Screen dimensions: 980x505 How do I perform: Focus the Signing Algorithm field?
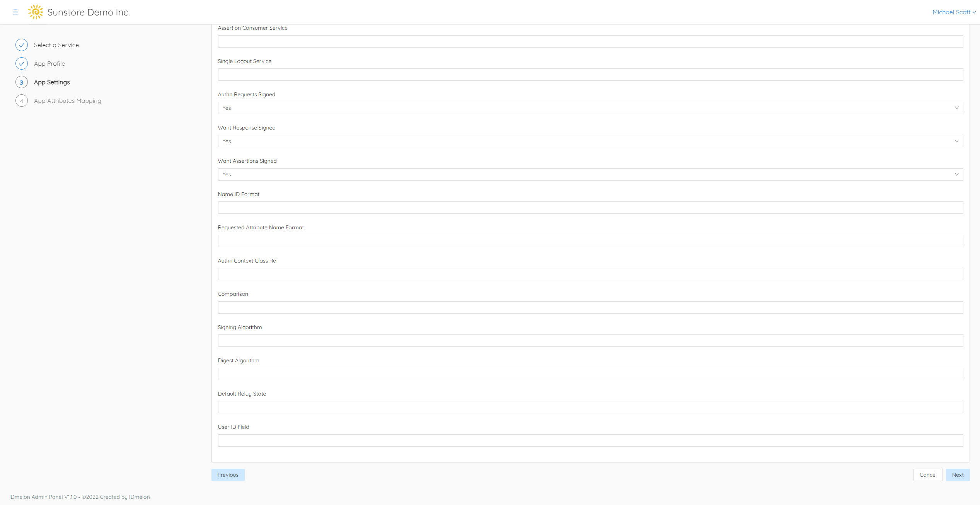pos(590,341)
